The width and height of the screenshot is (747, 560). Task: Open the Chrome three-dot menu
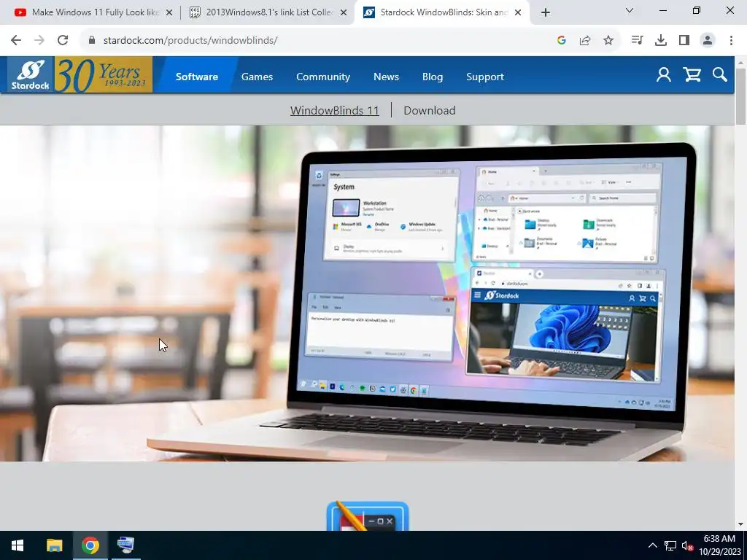pyautogui.click(x=731, y=41)
